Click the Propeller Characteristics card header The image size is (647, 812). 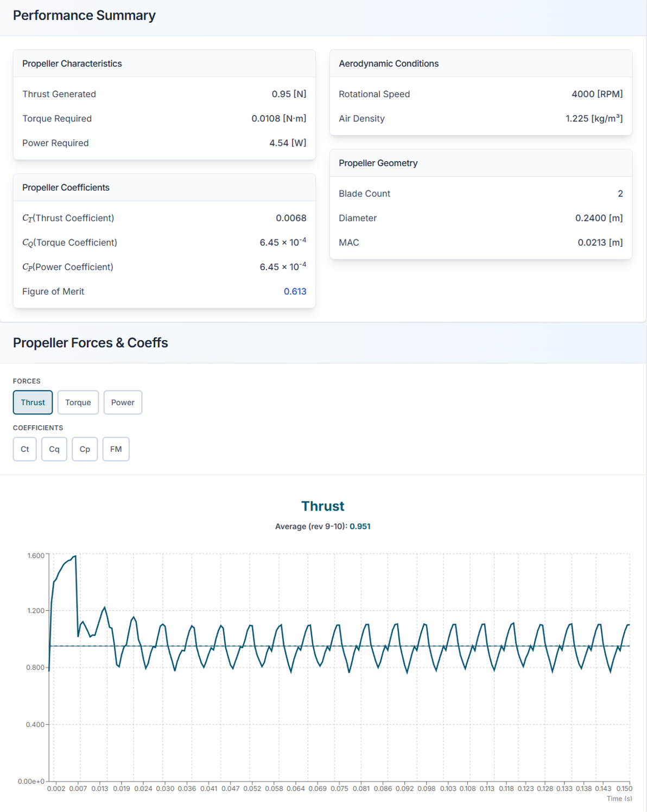point(72,63)
